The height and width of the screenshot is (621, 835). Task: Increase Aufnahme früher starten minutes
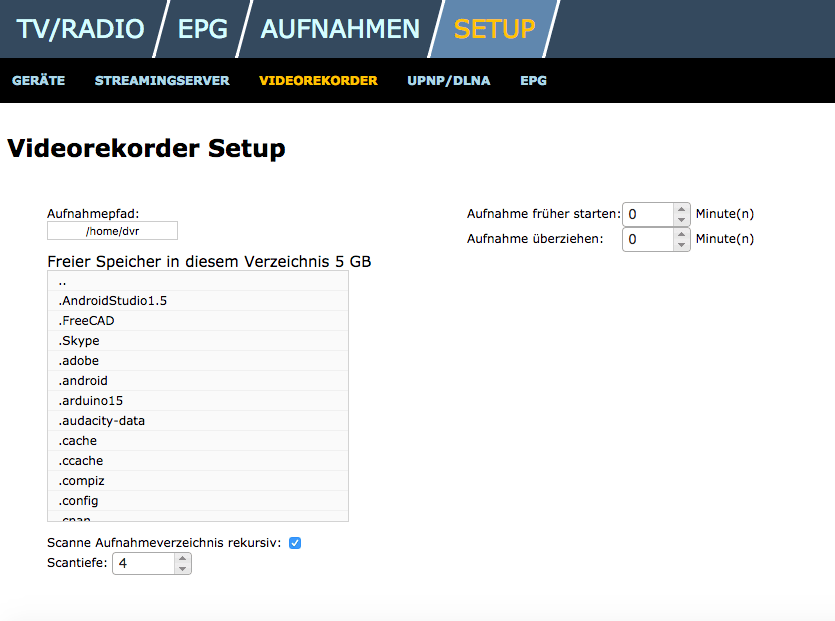coord(681,209)
